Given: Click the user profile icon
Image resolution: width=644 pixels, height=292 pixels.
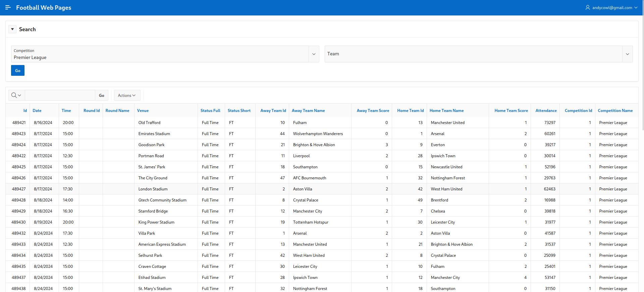Looking at the screenshot, I should click(x=588, y=7).
